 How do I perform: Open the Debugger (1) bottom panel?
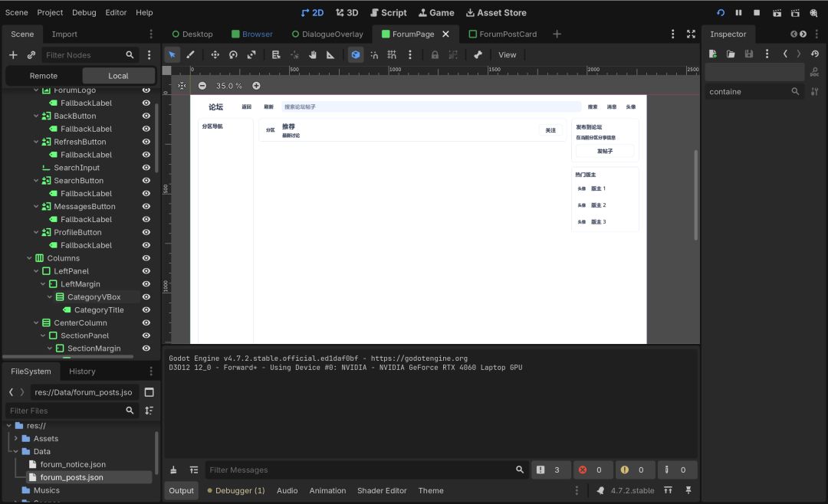[236, 491]
